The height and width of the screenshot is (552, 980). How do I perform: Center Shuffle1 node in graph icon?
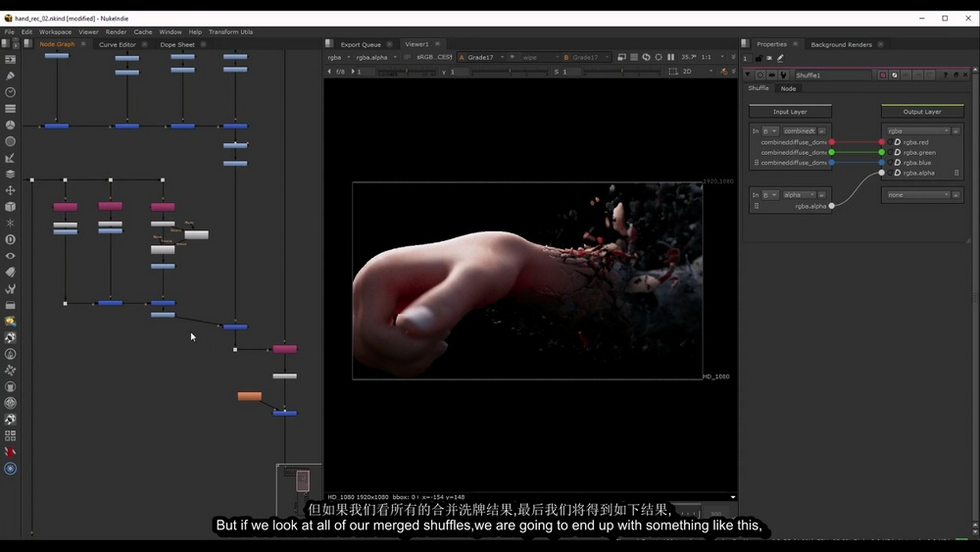(760, 75)
